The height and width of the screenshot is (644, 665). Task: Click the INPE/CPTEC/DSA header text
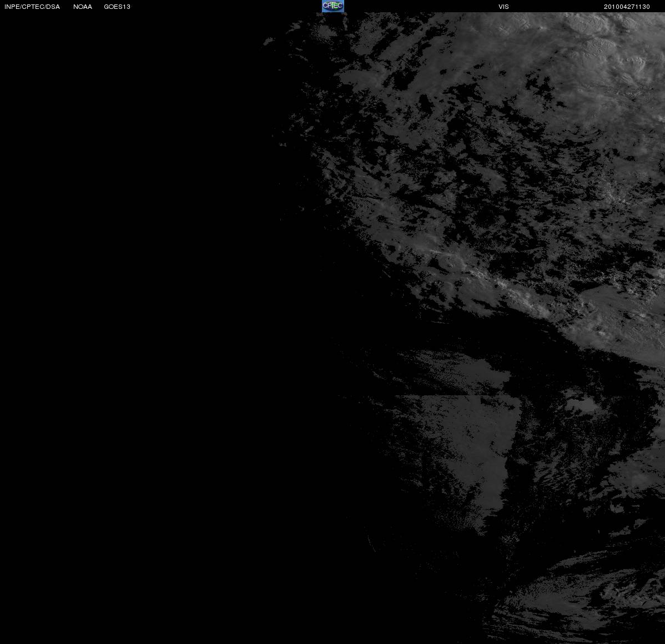tap(32, 7)
